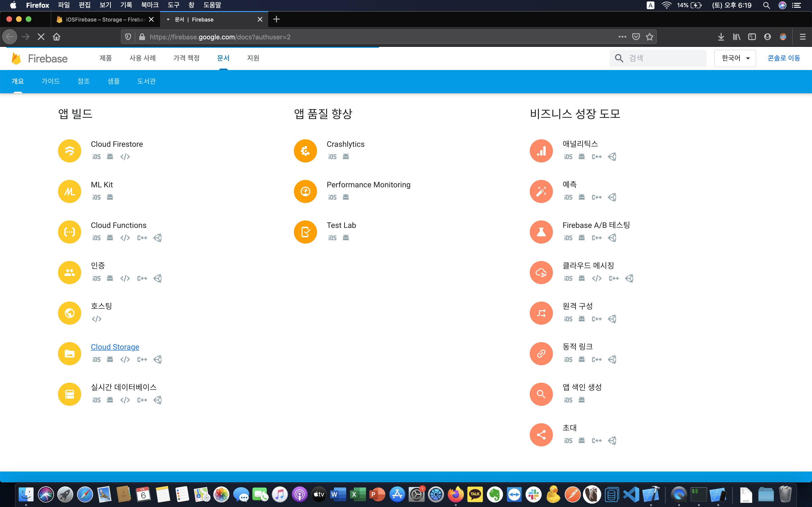Image resolution: width=812 pixels, height=507 pixels.
Task: Bookmark this page with the star icon
Action: (x=650, y=37)
